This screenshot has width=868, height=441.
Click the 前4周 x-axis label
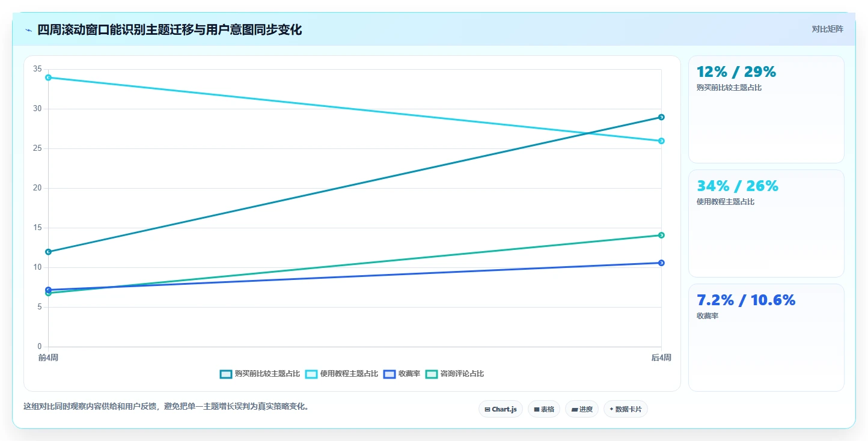click(48, 358)
